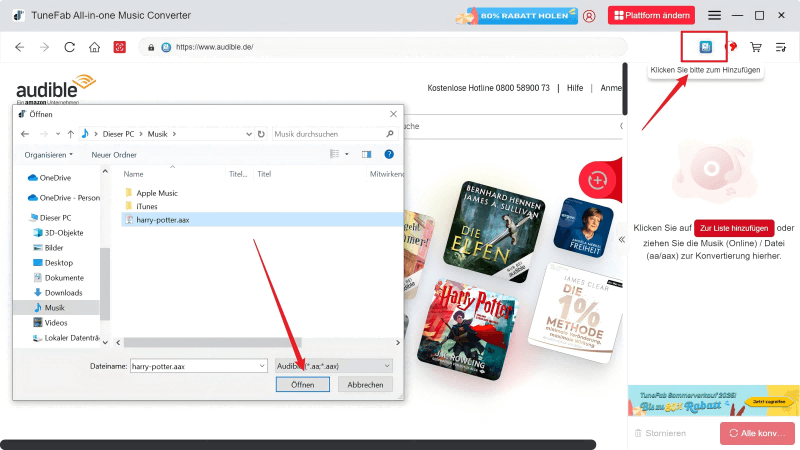Open the Dateiname dropdown arrow
Screen dimensions: 800x450
click(262, 366)
